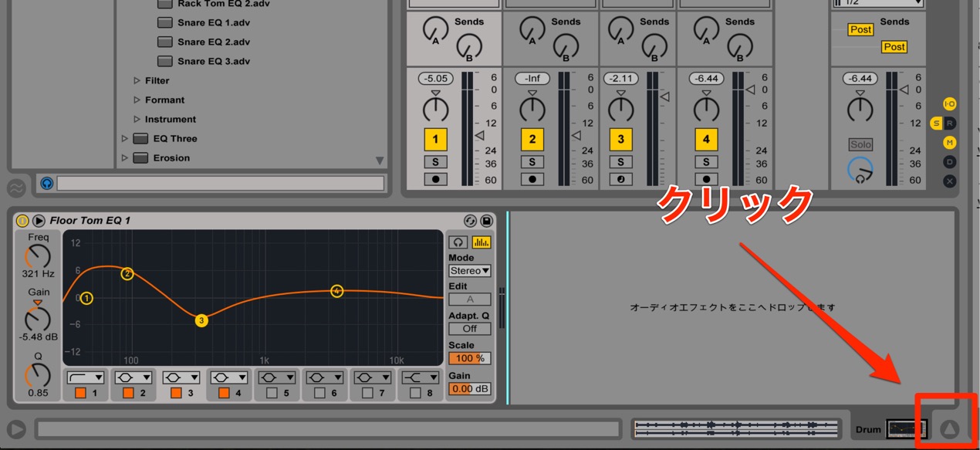The width and height of the screenshot is (980, 450).
Task: Select the Drum device view selector thumbnail
Action: tap(907, 428)
